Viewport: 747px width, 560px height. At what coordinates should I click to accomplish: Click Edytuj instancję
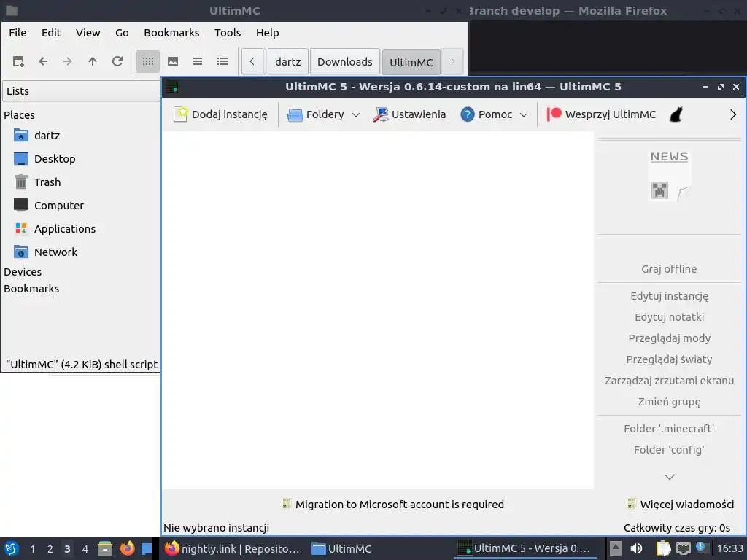[x=669, y=296]
